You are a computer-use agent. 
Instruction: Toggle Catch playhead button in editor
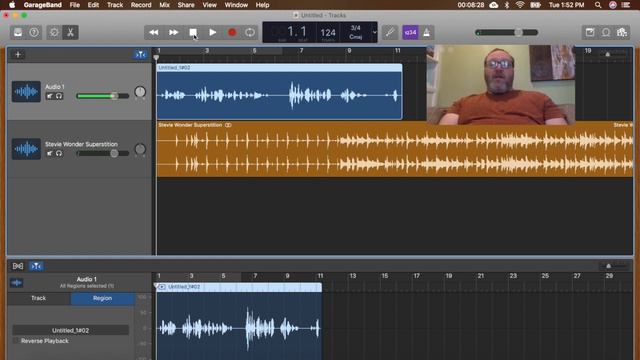tap(36, 266)
